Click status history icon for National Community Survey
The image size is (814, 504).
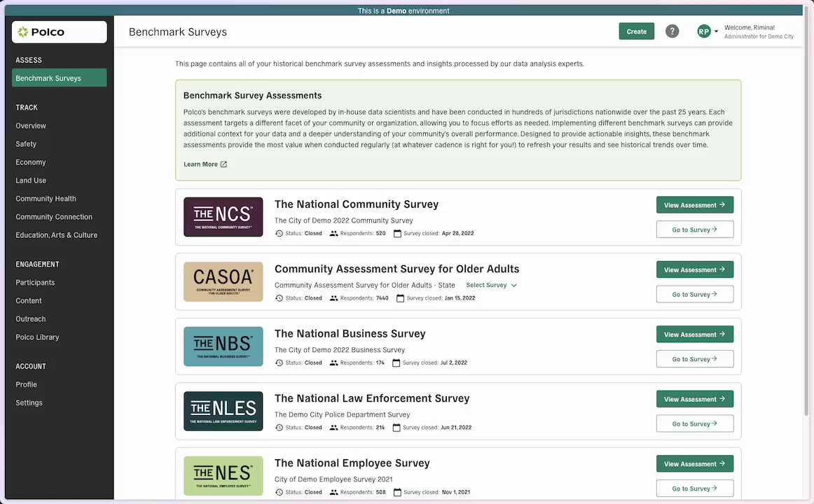tap(280, 234)
